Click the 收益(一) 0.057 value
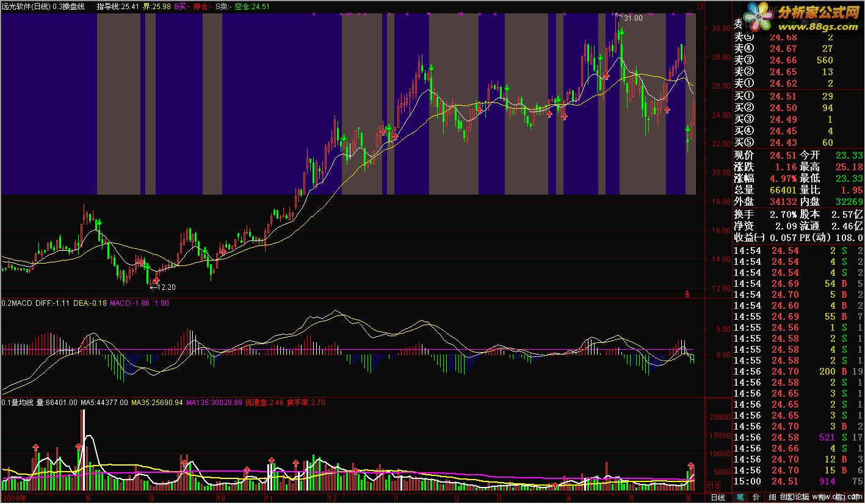This screenshot has height=504, width=865. (x=783, y=237)
